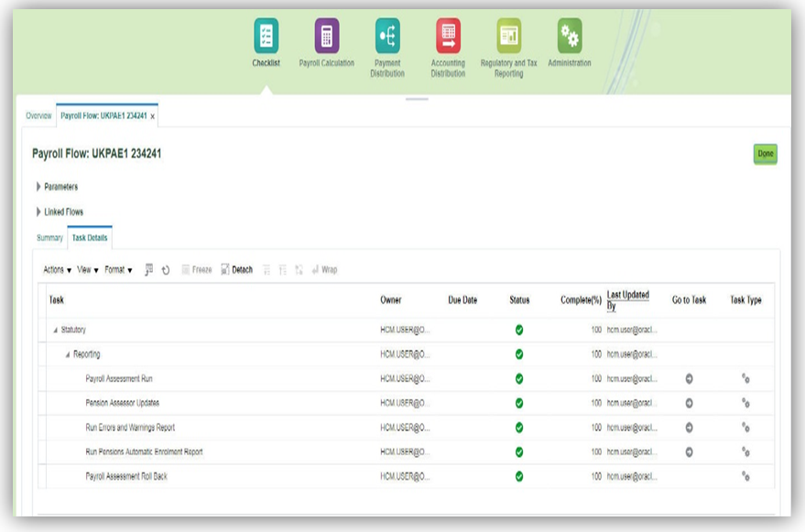
Task: Click status checkmark for Payroll Assessment Run
Action: (x=519, y=379)
